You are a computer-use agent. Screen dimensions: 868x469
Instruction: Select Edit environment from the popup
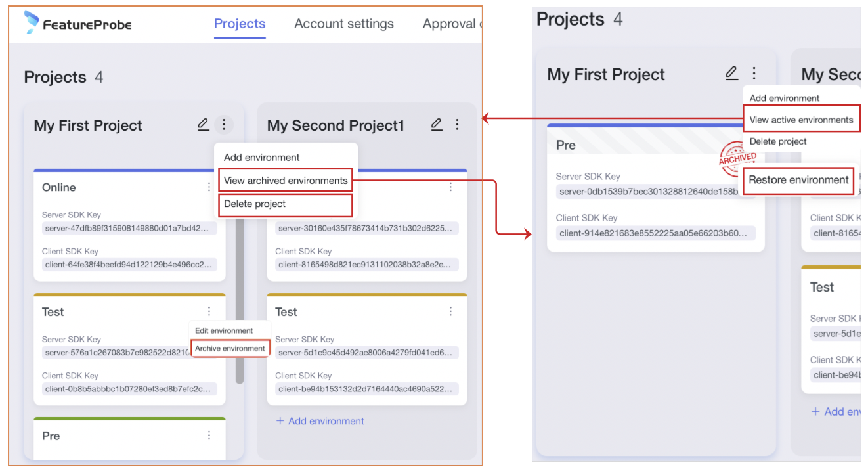(x=224, y=330)
